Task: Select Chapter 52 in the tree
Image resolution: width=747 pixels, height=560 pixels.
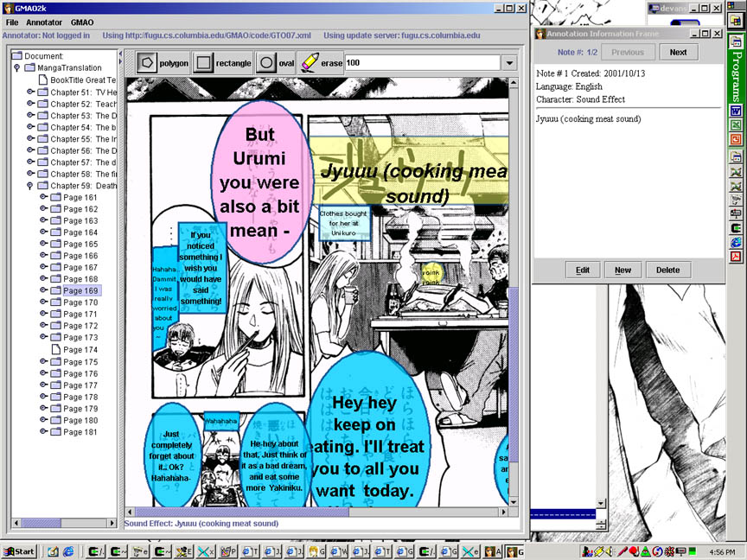Action: (x=77, y=104)
